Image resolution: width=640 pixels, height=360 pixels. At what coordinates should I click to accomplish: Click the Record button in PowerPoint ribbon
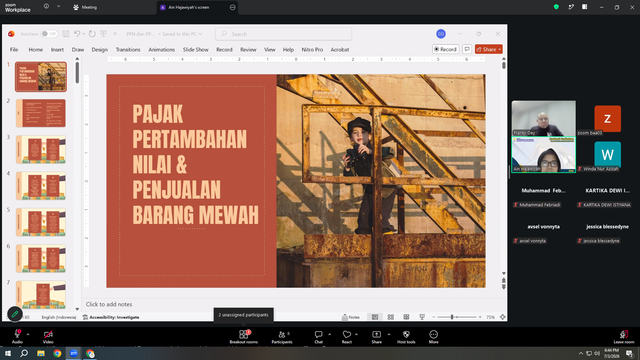pyautogui.click(x=446, y=49)
